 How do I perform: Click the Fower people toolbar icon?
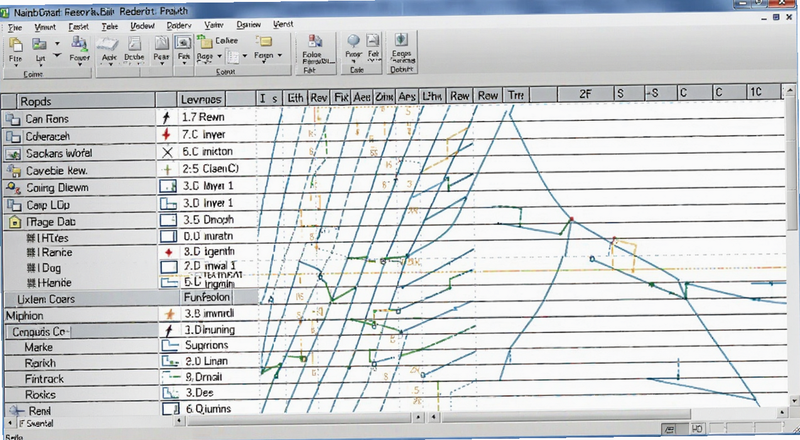(79, 44)
